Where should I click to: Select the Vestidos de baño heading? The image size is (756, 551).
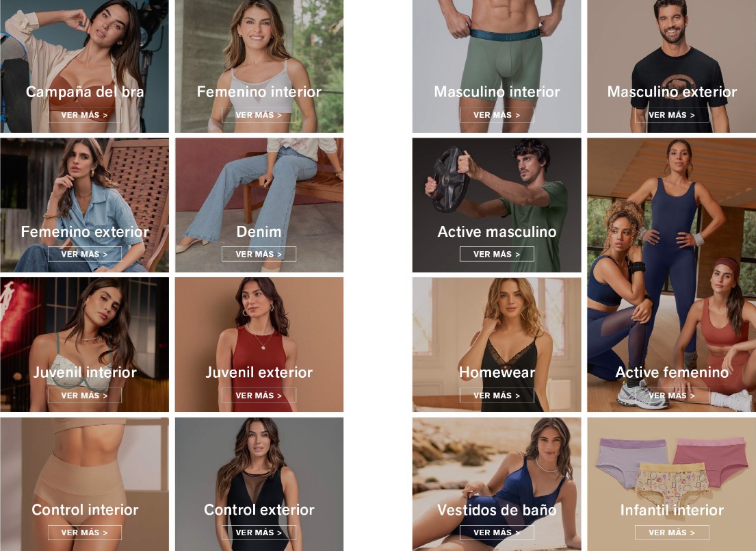pos(497,510)
